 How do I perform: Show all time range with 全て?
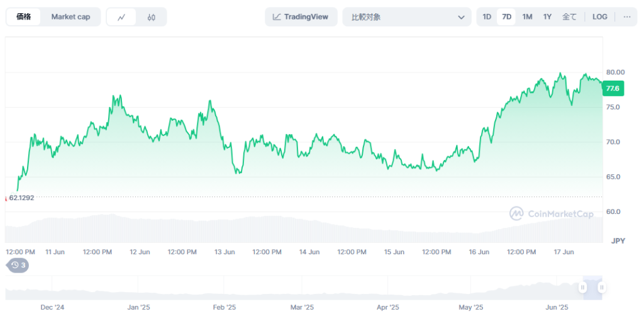click(x=569, y=17)
